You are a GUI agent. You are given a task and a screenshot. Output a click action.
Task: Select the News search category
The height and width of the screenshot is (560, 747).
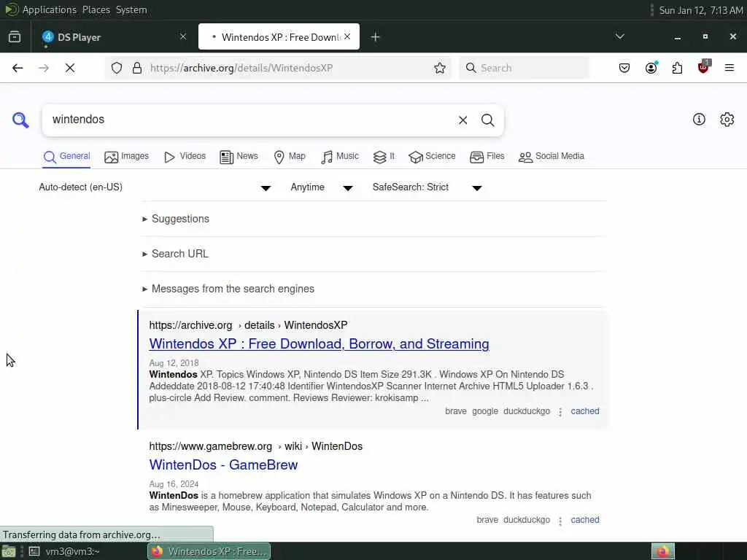[x=239, y=157]
